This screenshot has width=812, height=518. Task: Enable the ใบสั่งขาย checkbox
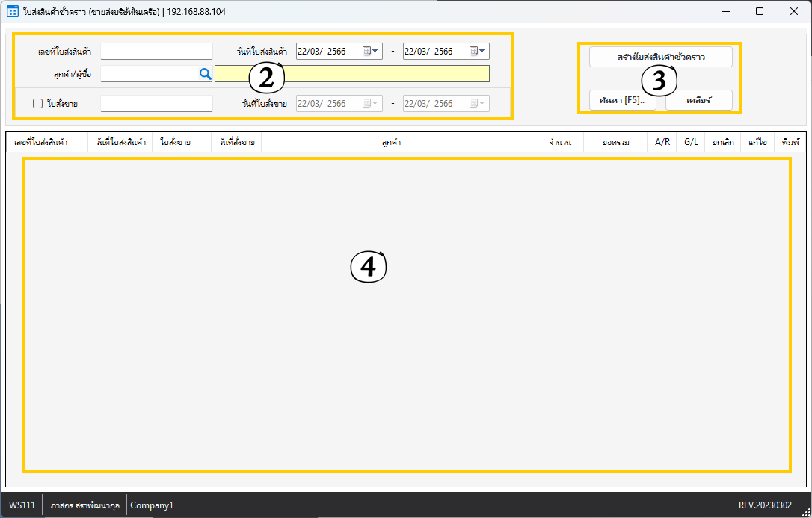[x=37, y=104]
